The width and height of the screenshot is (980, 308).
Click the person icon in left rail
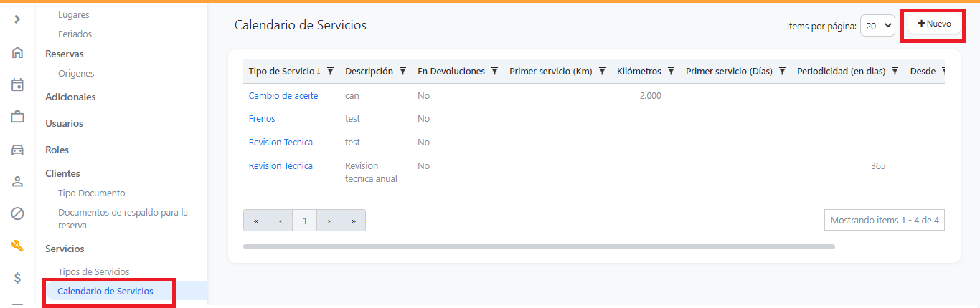coord(17,181)
